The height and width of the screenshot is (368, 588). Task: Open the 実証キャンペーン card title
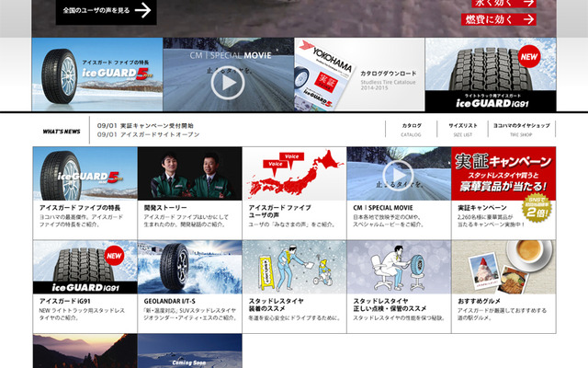click(481, 208)
